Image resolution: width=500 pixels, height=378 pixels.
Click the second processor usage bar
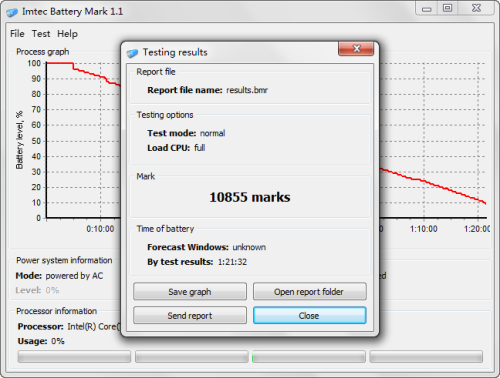tap(192, 356)
